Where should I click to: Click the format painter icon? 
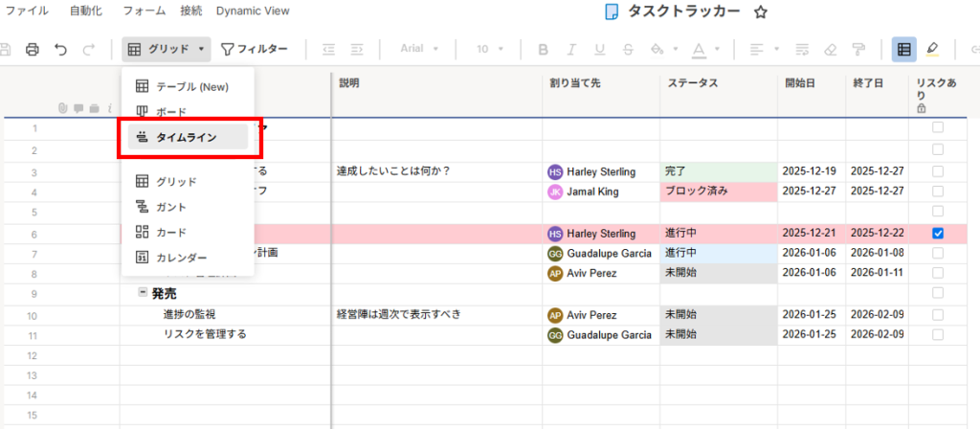point(857,49)
